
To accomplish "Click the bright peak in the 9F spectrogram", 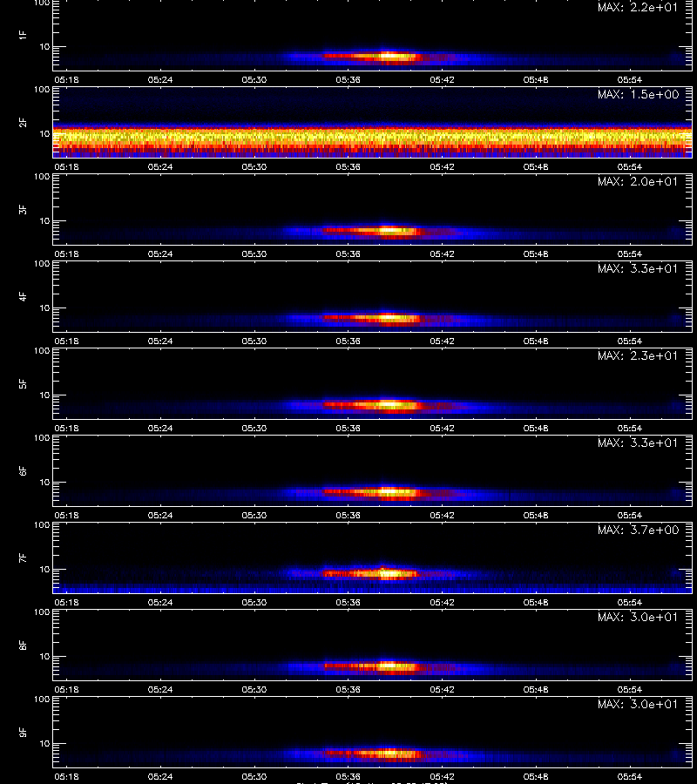I will (x=389, y=753).
